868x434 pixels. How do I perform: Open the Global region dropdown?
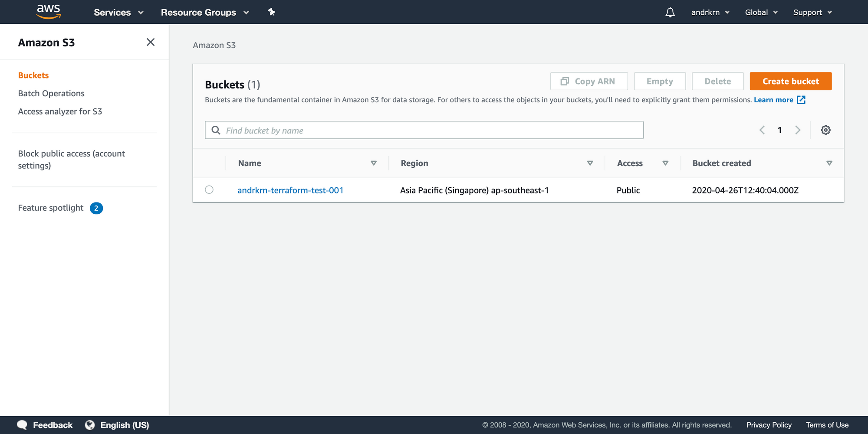tap(761, 13)
